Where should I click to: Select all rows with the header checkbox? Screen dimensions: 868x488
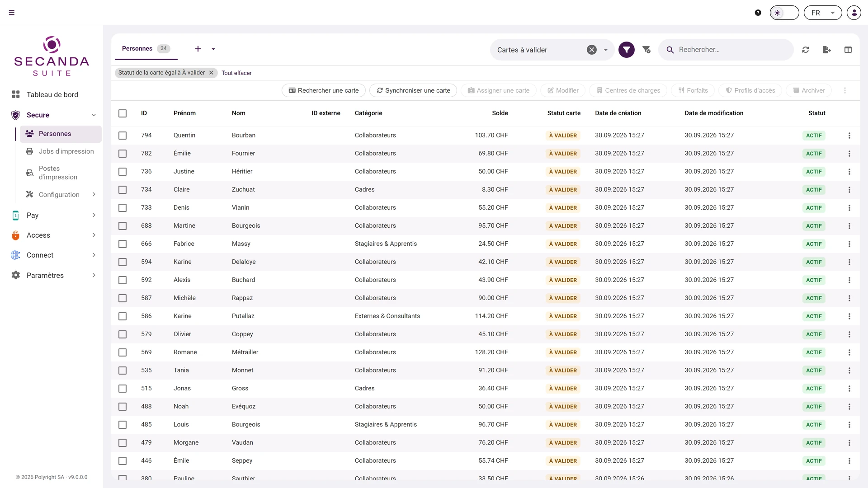(123, 113)
